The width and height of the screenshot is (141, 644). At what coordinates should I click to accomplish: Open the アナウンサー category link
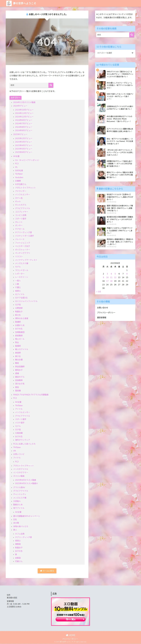point(21,191)
